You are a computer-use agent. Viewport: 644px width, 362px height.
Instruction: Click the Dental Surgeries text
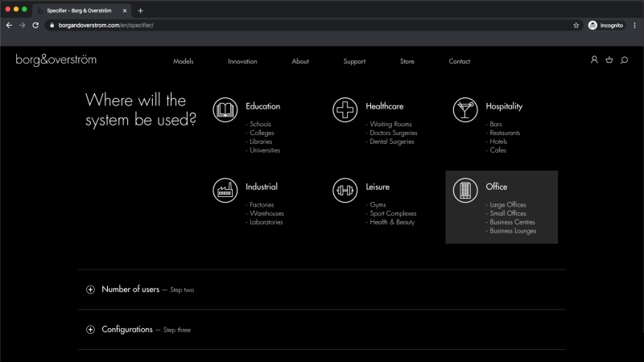pyautogui.click(x=392, y=142)
